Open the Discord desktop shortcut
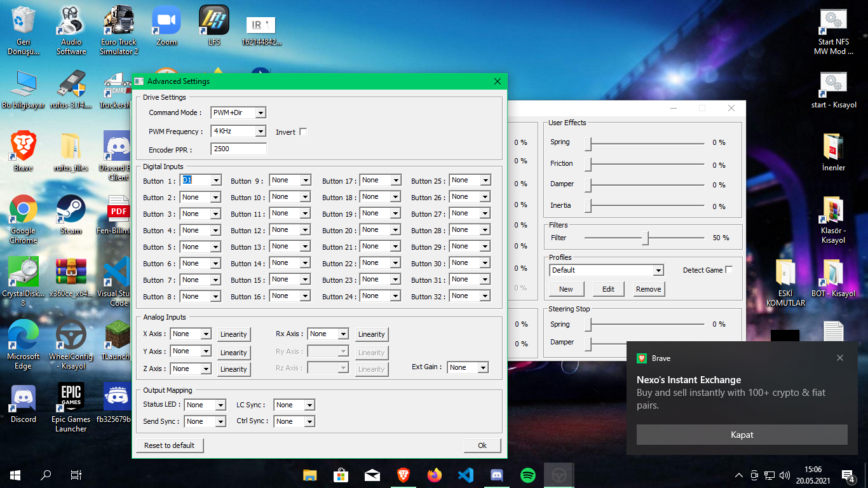868x488 pixels. pyautogui.click(x=24, y=403)
